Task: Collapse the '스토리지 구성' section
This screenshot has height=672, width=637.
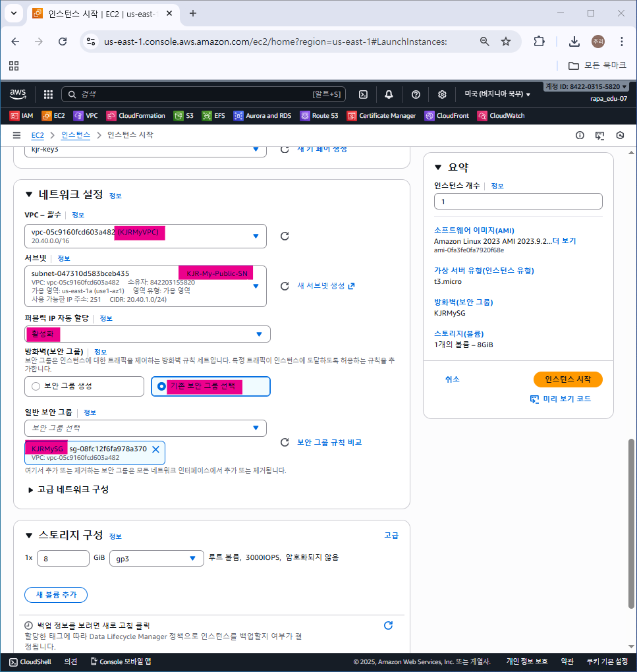Action: (29, 535)
